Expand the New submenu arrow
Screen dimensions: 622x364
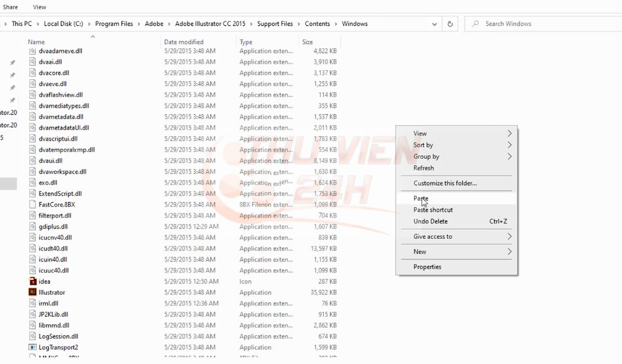pyautogui.click(x=509, y=252)
